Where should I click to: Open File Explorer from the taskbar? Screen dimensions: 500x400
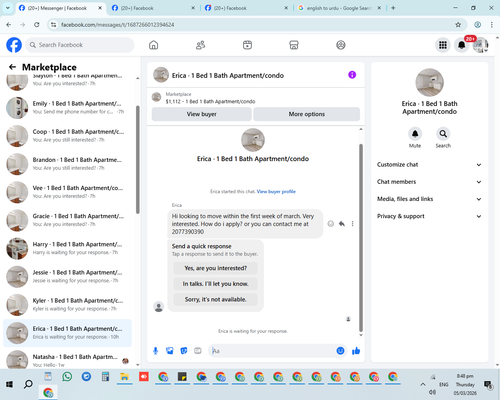(125, 377)
